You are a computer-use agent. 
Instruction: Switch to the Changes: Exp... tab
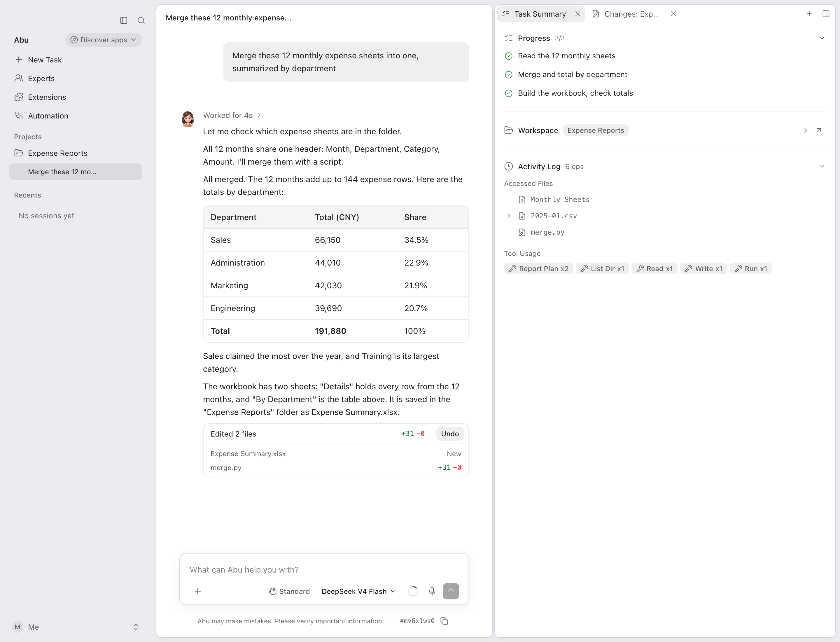coord(631,14)
